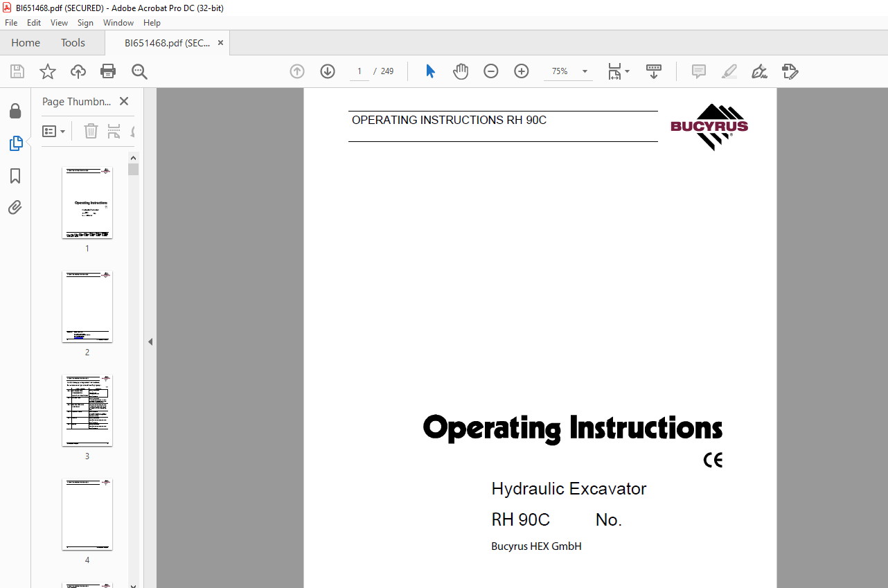
Task: Open the zoom level dropdown arrow
Action: 585,71
